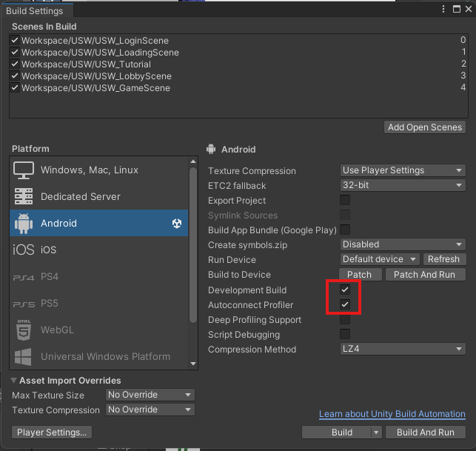Select the PS5 platform row

tap(99, 304)
